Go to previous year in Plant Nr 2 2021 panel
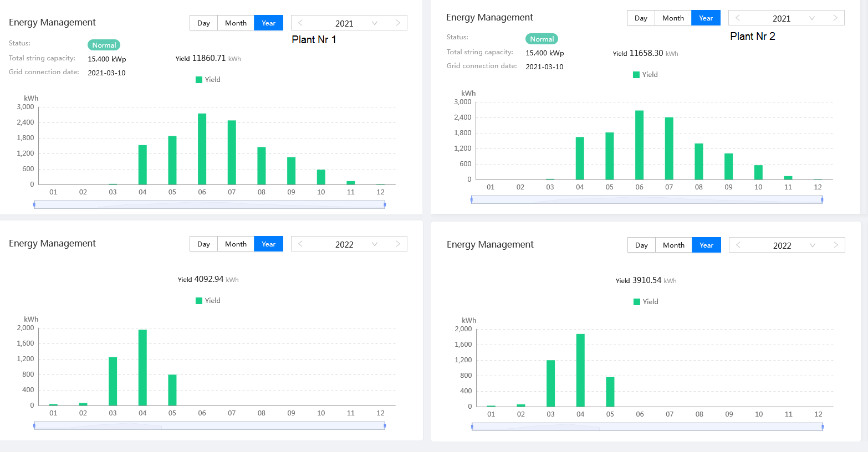Image resolution: width=868 pixels, height=452 pixels. [x=738, y=18]
